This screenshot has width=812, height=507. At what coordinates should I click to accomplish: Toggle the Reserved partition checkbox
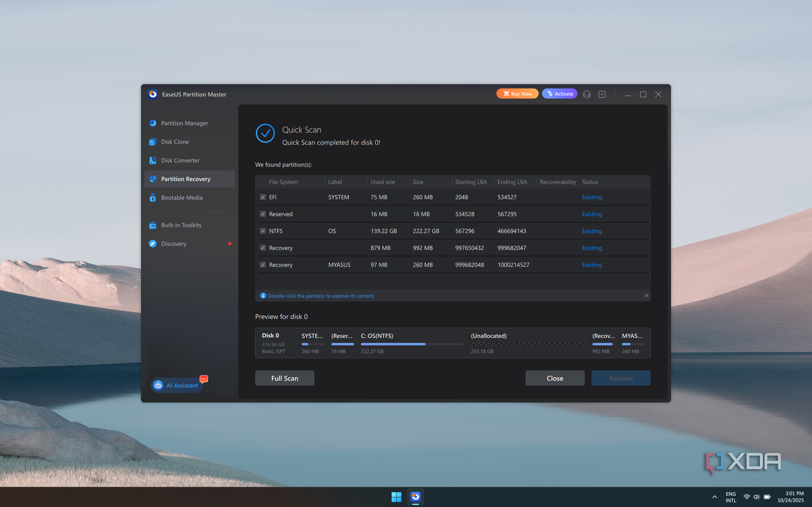[x=263, y=214]
